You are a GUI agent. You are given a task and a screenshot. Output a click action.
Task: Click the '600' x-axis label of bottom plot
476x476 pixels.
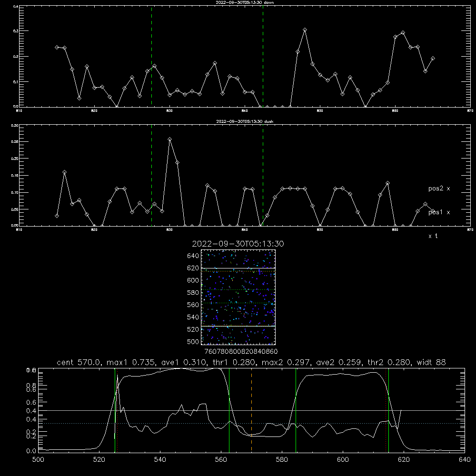coord(343,460)
